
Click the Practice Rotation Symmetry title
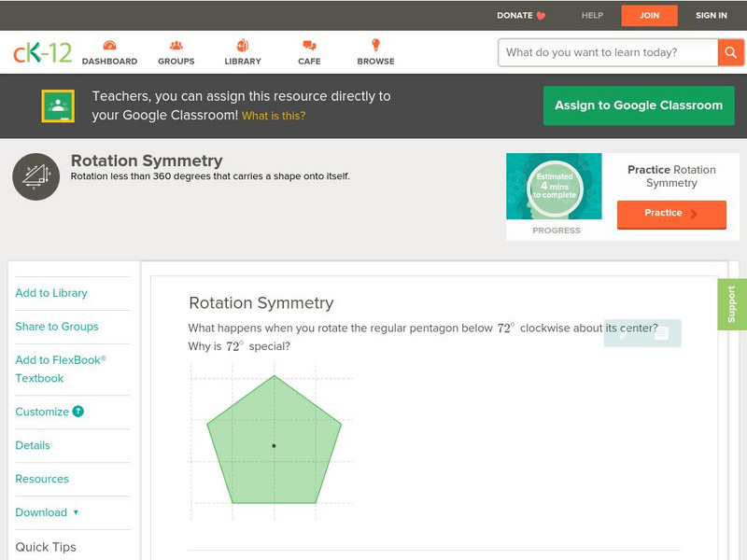pos(671,176)
